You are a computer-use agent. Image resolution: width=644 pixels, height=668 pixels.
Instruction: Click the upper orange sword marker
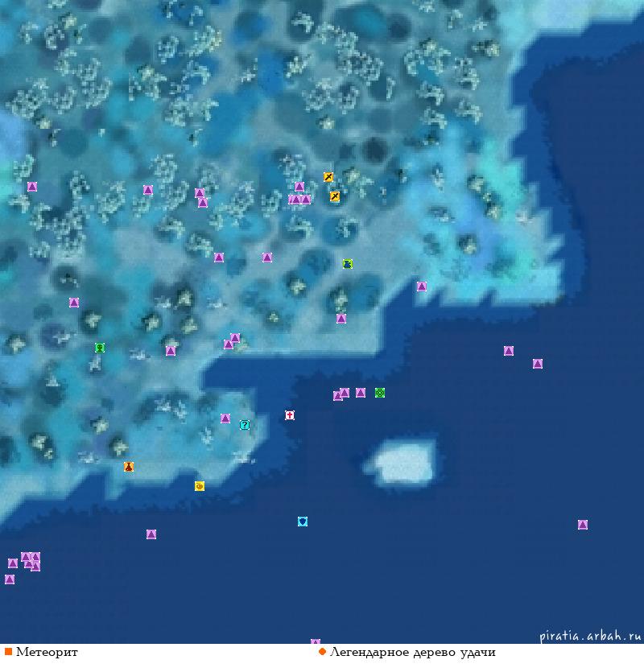(328, 177)
